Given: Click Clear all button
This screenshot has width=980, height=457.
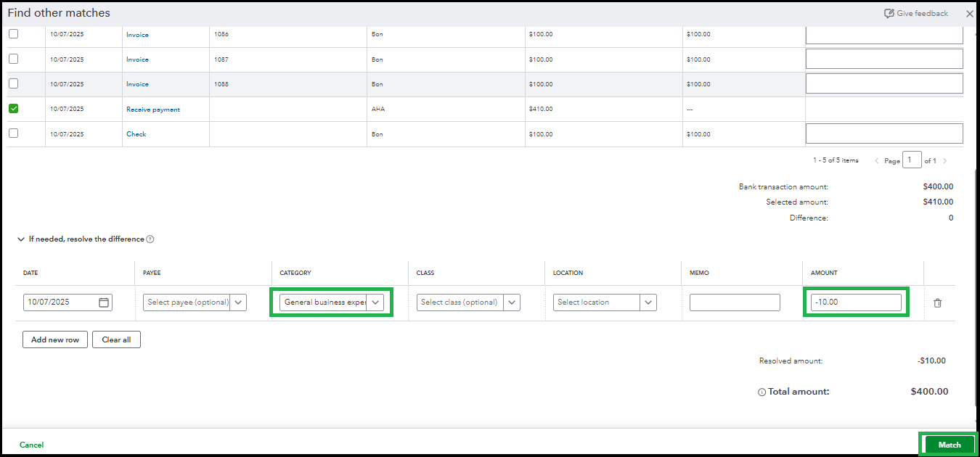Looking at the screenshot, I should (x=116, y=339).
